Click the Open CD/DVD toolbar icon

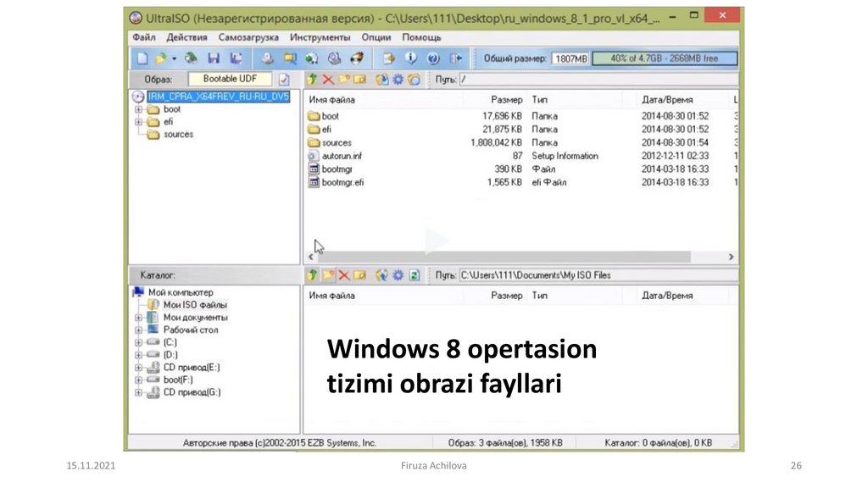point(191,58)
